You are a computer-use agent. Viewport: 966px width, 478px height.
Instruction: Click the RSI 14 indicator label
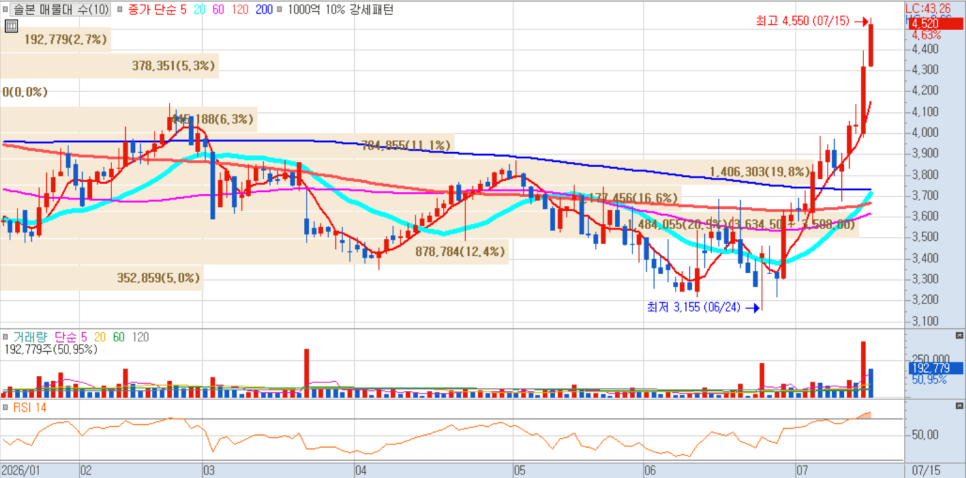pos(30,408)
